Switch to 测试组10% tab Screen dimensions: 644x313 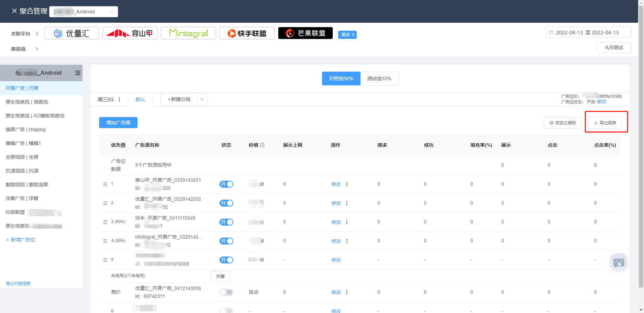[379, 79]
